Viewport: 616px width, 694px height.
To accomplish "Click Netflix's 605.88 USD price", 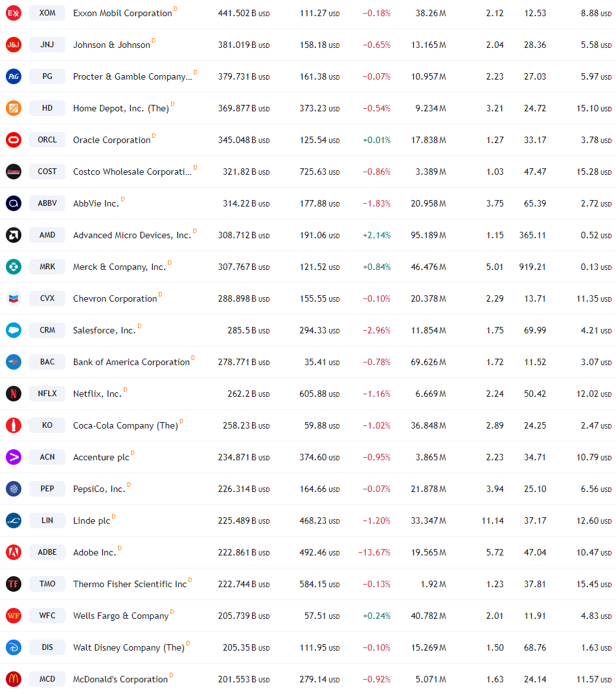I will (319, 394).
